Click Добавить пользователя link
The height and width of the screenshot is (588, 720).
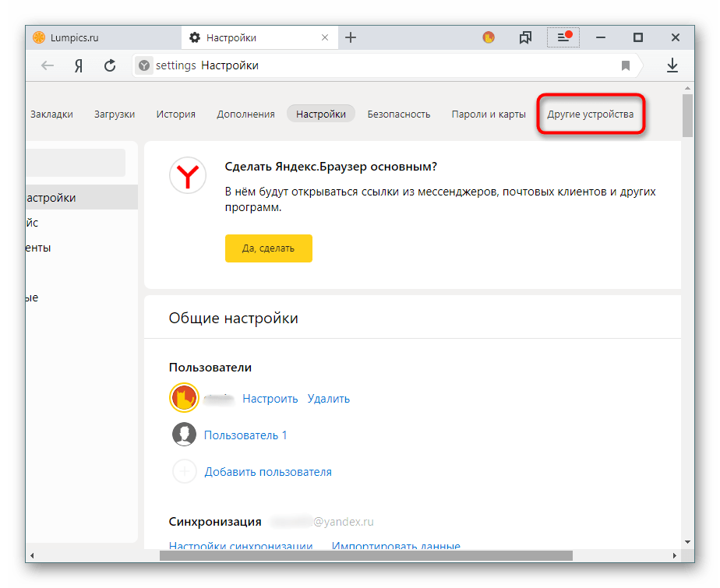(x=268, y=472)
